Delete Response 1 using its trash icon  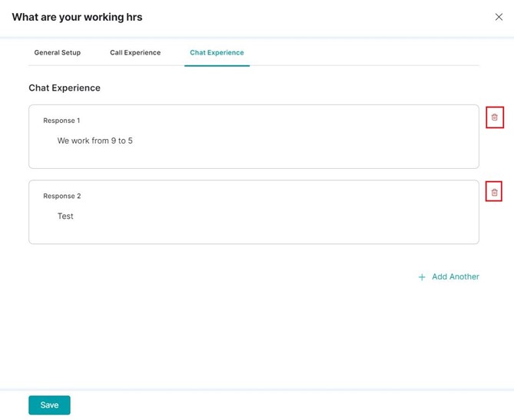pyautogui.click(x=494, y=117)
